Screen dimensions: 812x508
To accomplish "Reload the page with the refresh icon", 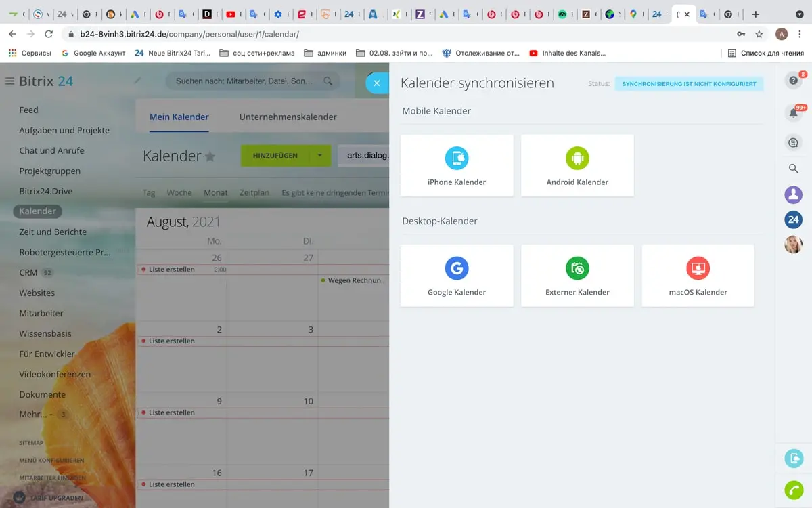I will click(49, 34).
